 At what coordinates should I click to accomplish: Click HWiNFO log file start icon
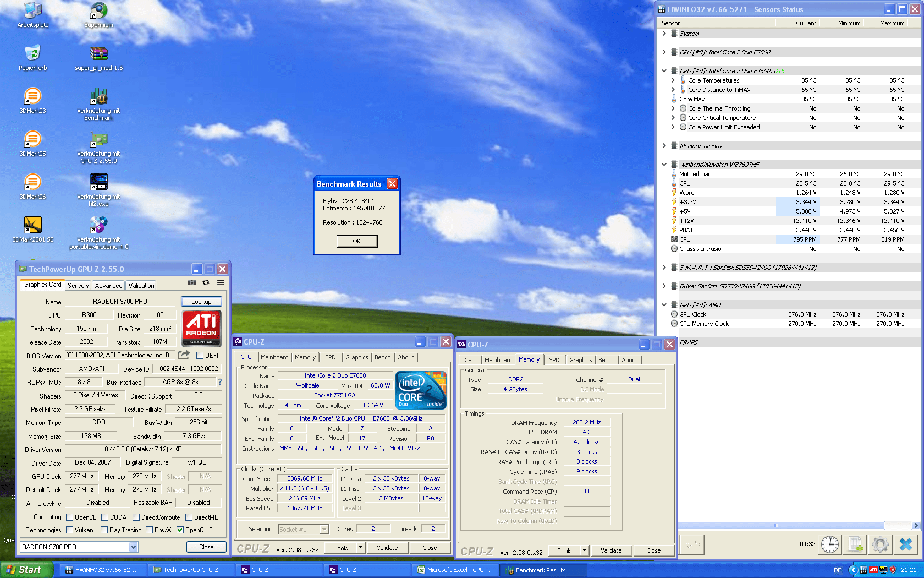click(x=855, y=544)
